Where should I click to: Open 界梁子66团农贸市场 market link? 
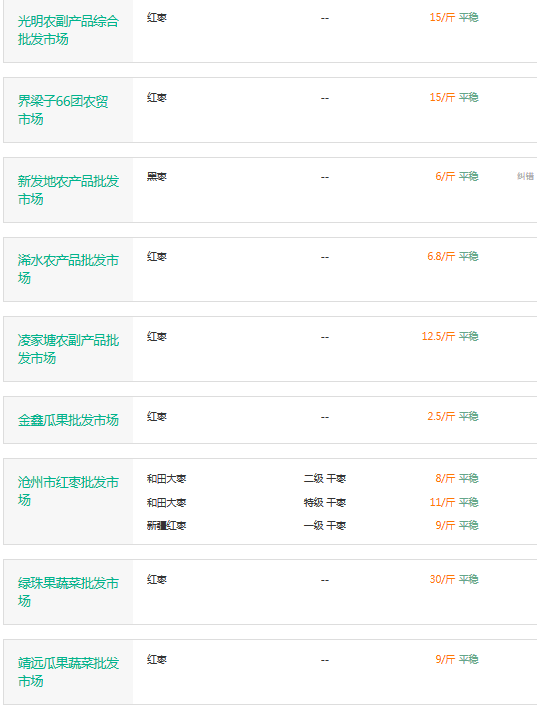(63, 110)
